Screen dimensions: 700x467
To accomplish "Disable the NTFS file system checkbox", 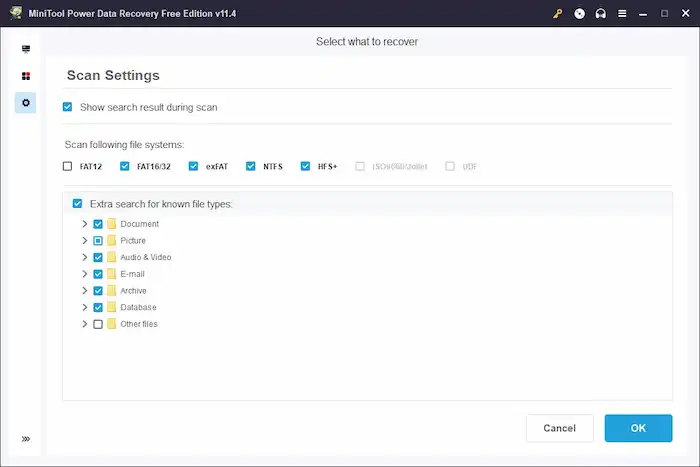I will [x=251, y=166].
